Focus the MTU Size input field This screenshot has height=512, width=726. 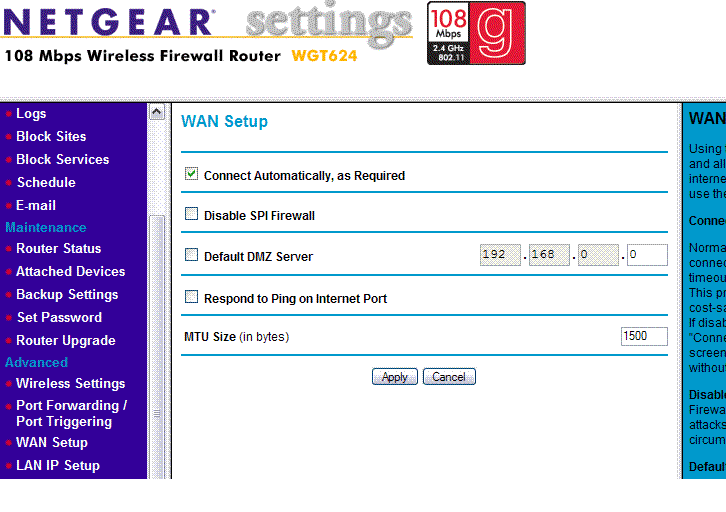(x=644, y=336)
